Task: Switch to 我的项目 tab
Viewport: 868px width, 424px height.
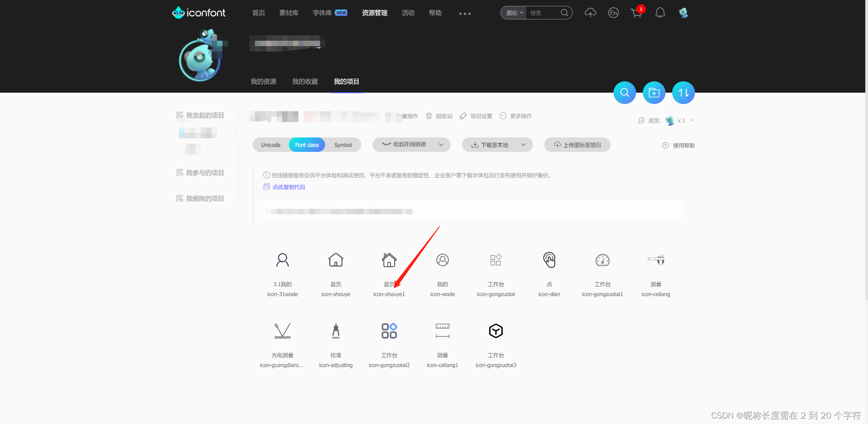Action: pos(347,81)
